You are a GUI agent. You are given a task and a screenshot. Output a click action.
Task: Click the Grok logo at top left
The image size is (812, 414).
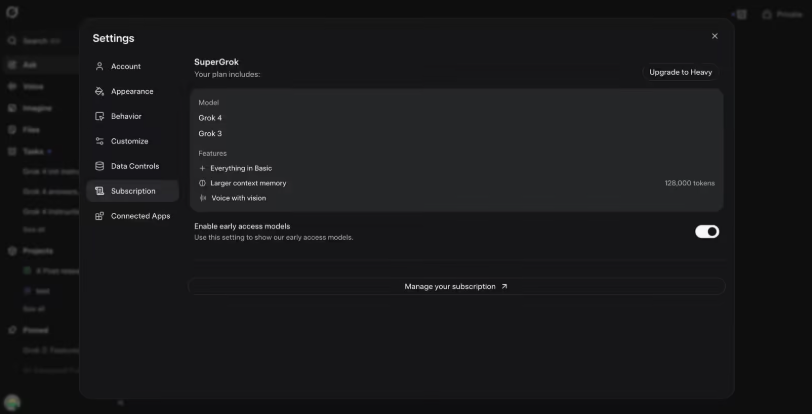12,12
